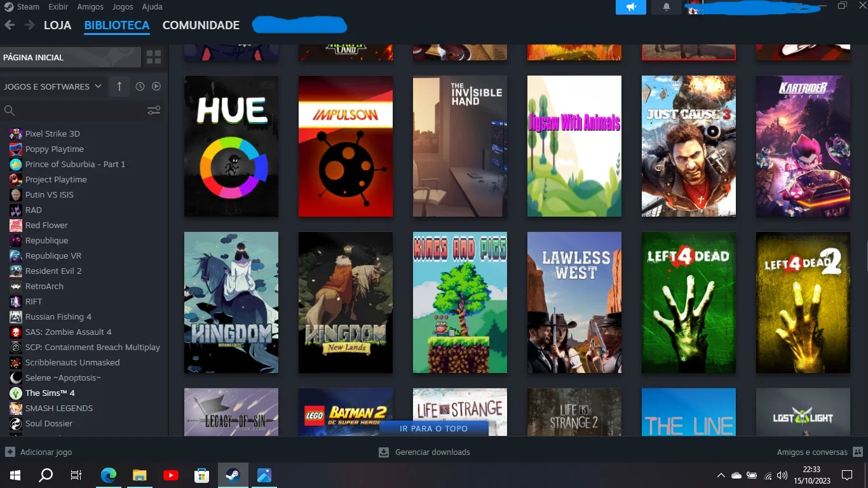Viewport: 868px width, 488px height.
Task: Click Steam icon in taskbar
Action: [x=233, y=475]
